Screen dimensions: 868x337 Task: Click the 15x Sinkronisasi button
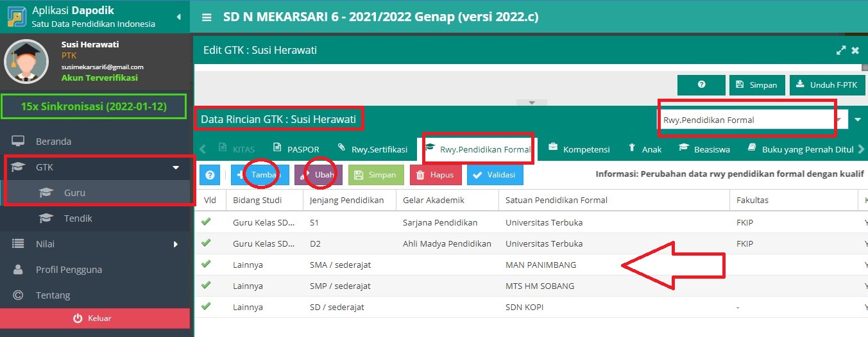pyautogui.click(x=94, y=107)
